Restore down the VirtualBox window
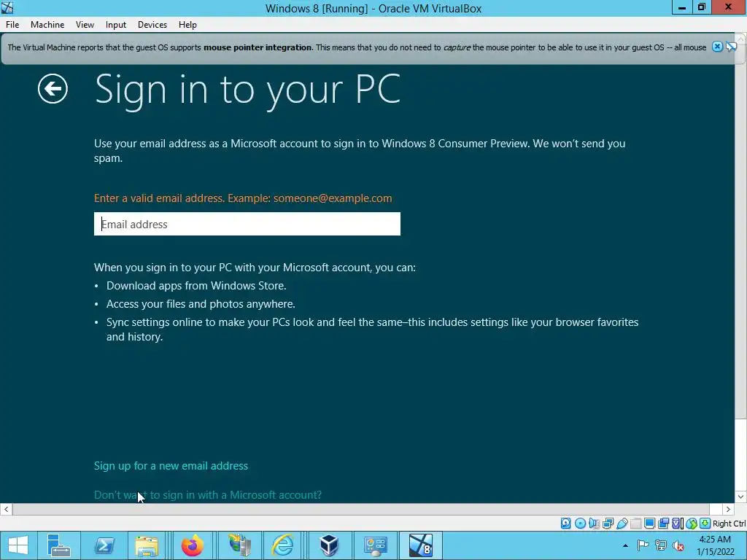The height and width of the screenshot is (560, 747). [702, 7]
